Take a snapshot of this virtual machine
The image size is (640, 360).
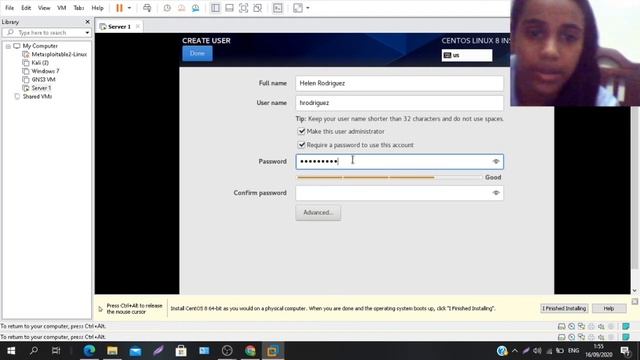167,8
